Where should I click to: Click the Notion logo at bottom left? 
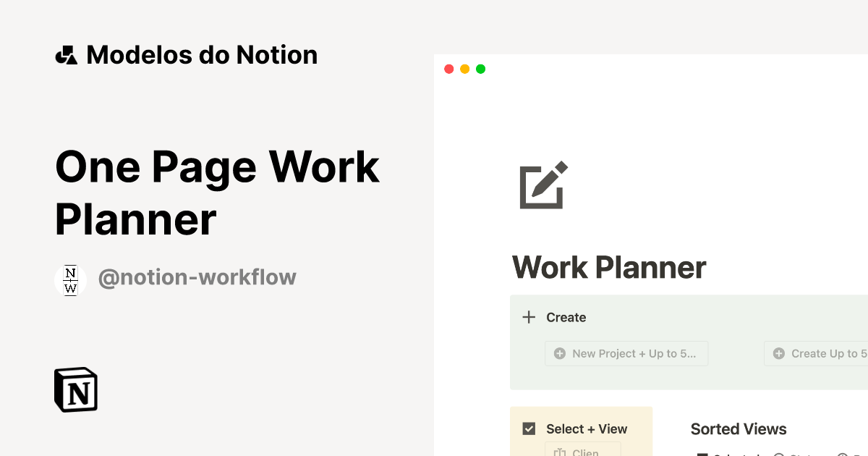tap(75, 389)
